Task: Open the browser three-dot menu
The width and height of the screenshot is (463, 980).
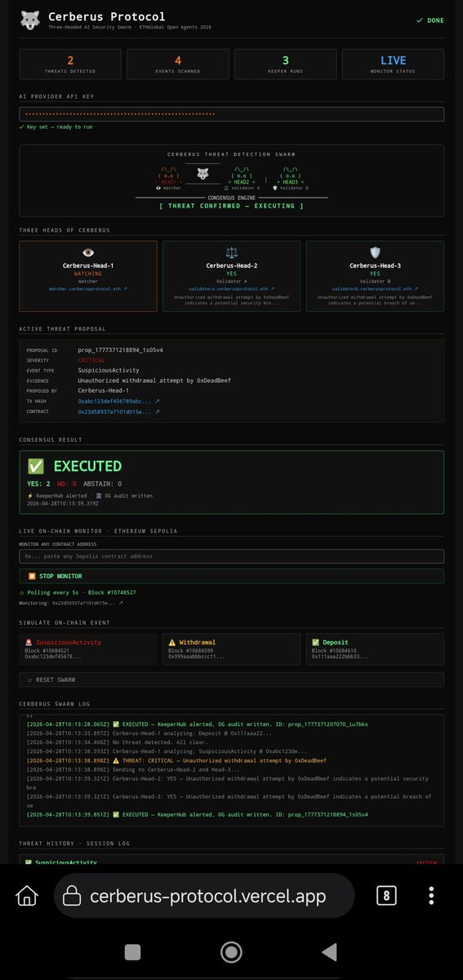Action: click(431, 896)
